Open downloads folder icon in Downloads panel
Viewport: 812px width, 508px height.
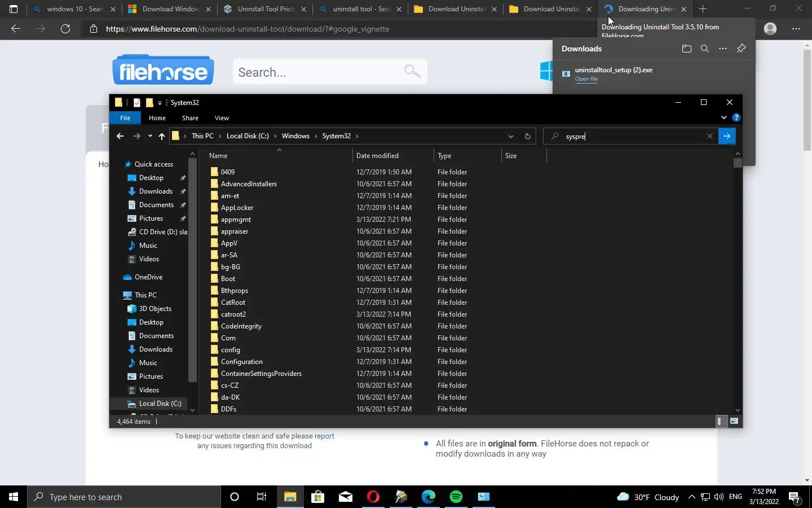coord(686,49)
